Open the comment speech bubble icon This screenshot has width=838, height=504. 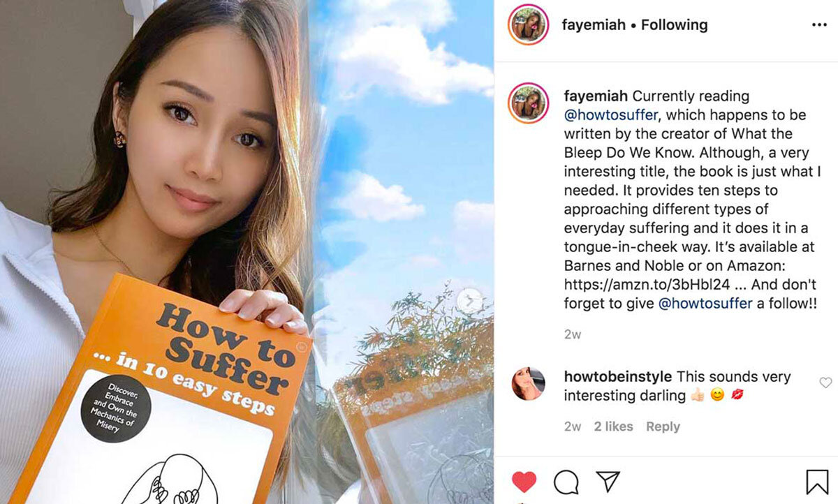(566, 482)
